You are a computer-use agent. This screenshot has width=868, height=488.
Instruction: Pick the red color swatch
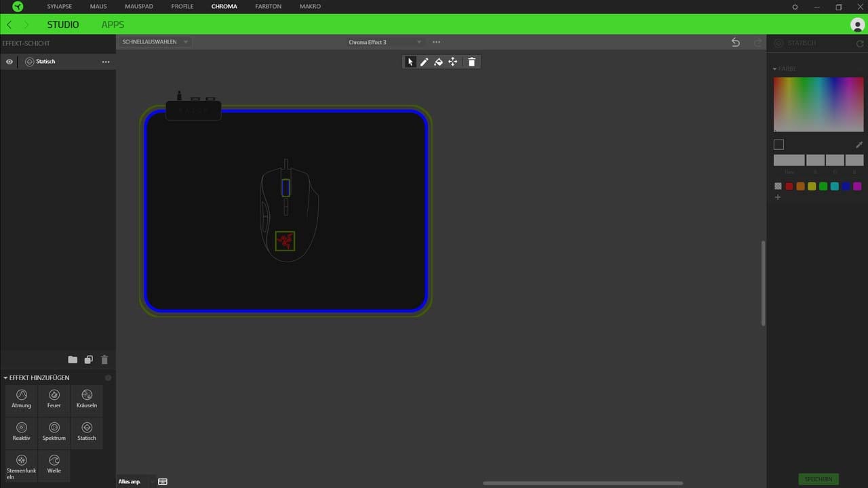(x=789, y=186)
